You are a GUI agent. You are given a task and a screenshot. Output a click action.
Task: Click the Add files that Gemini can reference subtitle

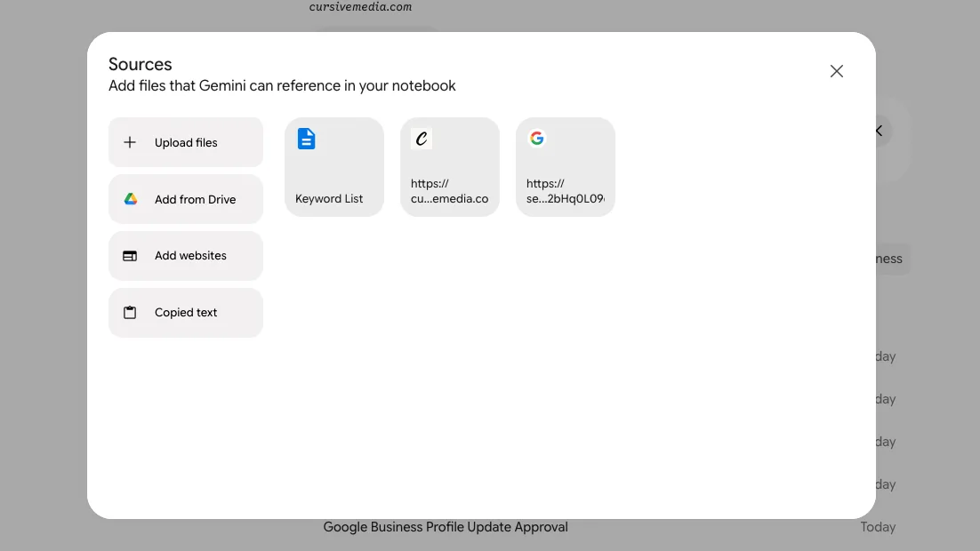coord(282,86)
